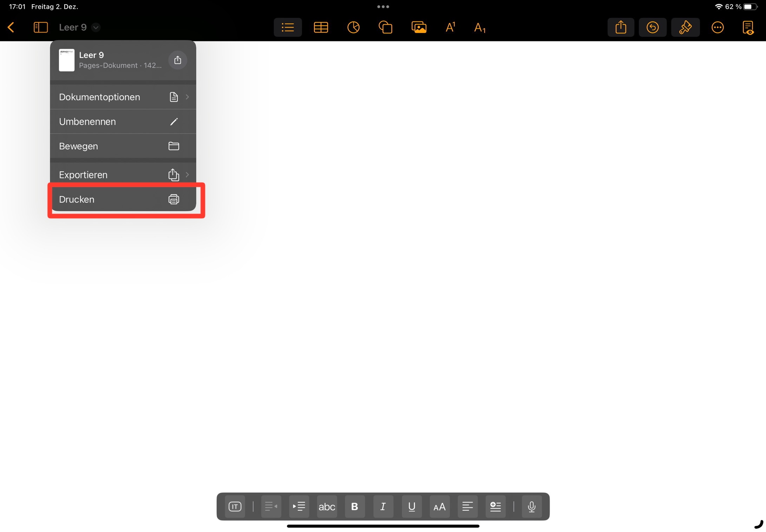
Task: Toggle italic text formatting
Action: 383,506
